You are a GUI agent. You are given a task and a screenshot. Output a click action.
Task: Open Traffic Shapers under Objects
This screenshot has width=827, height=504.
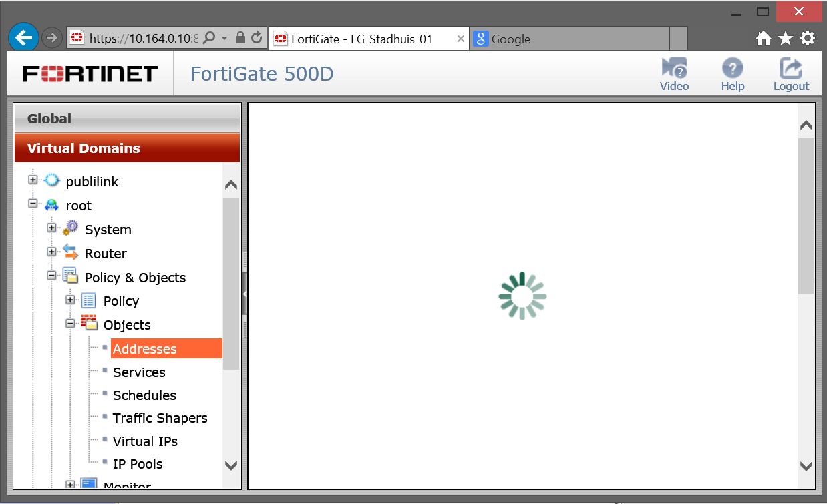[x=160, y=418]
